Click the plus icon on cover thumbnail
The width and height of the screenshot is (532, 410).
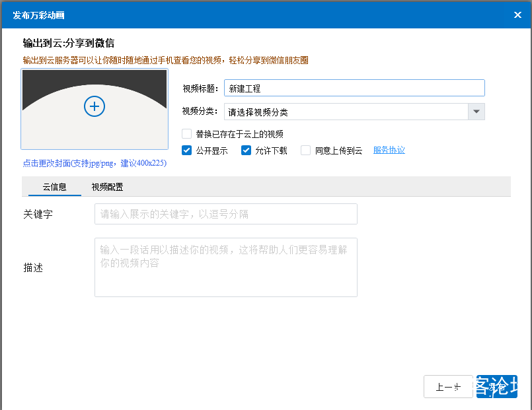(x=95, y=106)
